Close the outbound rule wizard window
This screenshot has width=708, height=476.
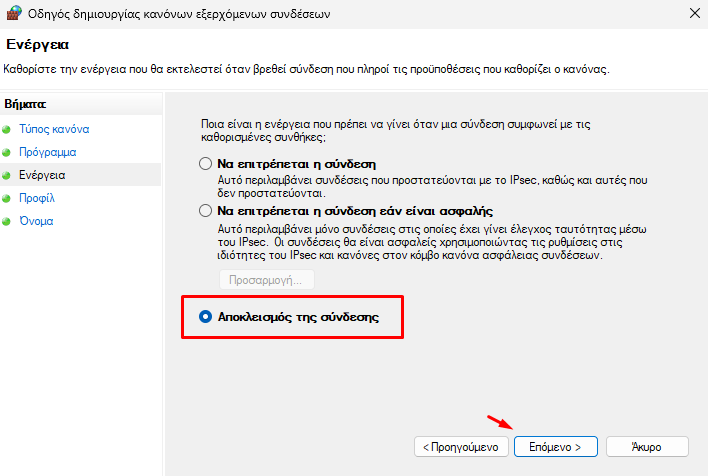[x=695, y=14]
